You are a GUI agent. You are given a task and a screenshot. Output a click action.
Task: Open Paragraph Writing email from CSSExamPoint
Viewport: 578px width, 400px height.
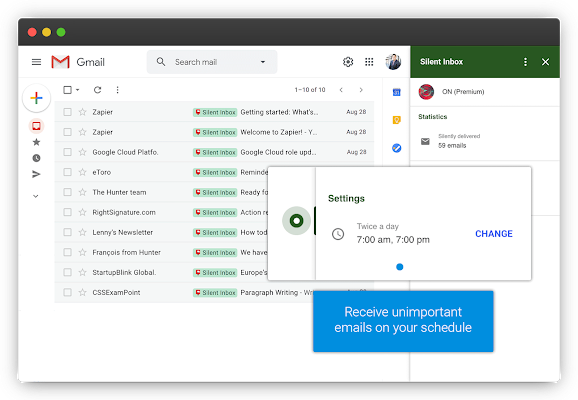point(214,292)
